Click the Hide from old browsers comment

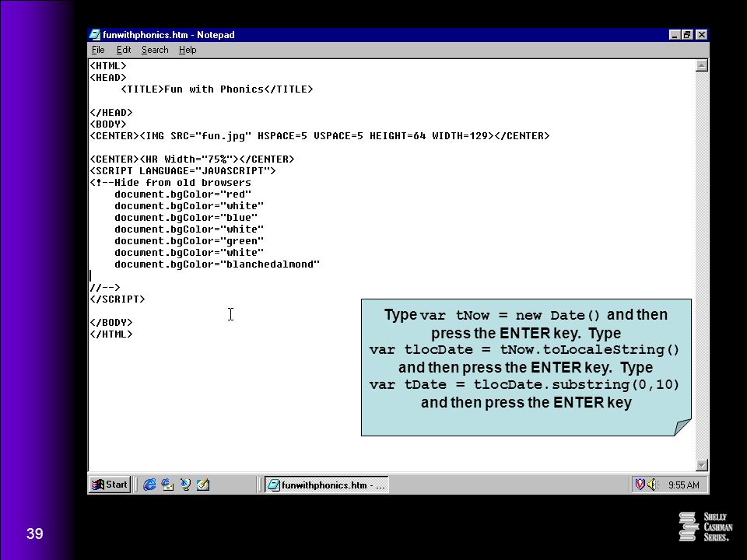[x=170, y=182]
